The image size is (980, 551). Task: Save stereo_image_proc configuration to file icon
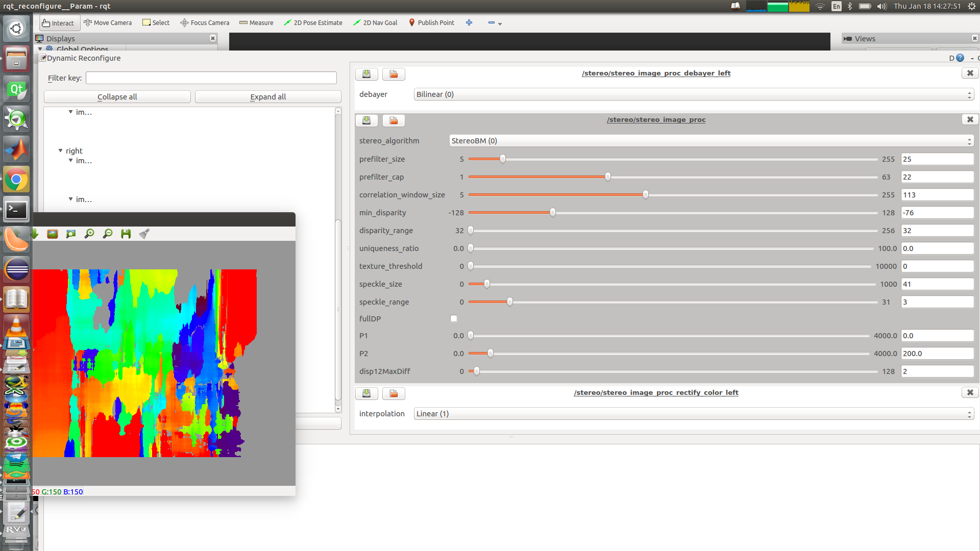(366, 120)
